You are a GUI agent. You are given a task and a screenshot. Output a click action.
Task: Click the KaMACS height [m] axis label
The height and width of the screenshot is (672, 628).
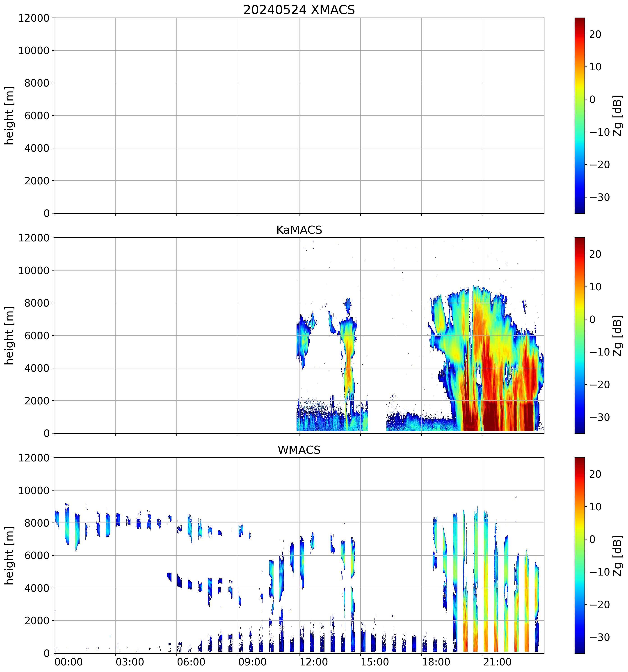pyautogui.click(x=9, y=335)
